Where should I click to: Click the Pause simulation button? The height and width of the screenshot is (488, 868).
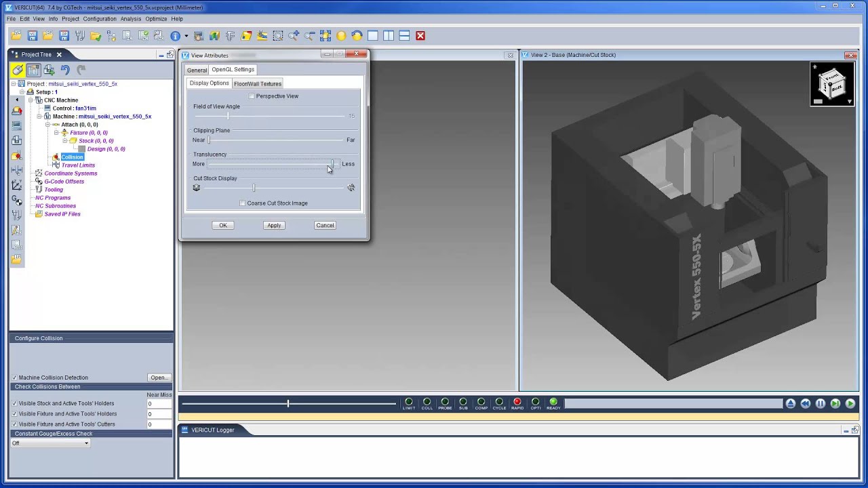pyautogui.click(x=821, y=403)
